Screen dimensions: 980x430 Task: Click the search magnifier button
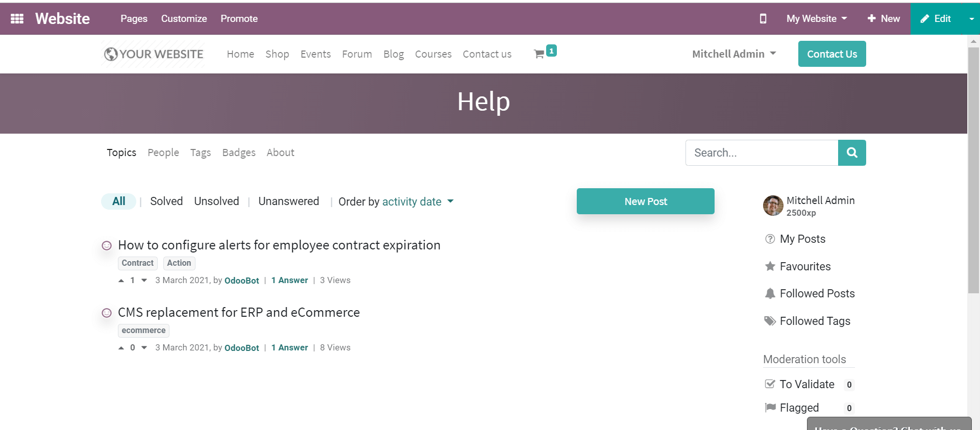852,153
